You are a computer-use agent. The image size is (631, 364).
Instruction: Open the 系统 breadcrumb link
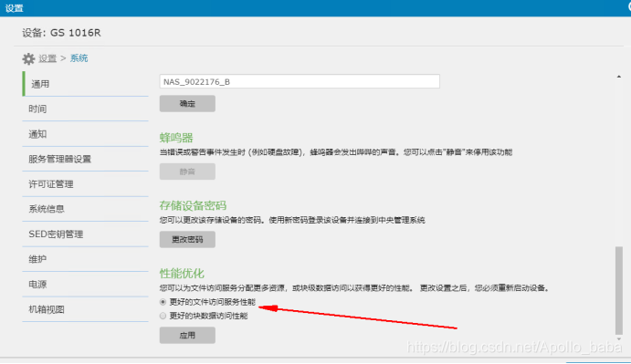tap(79, 58)
